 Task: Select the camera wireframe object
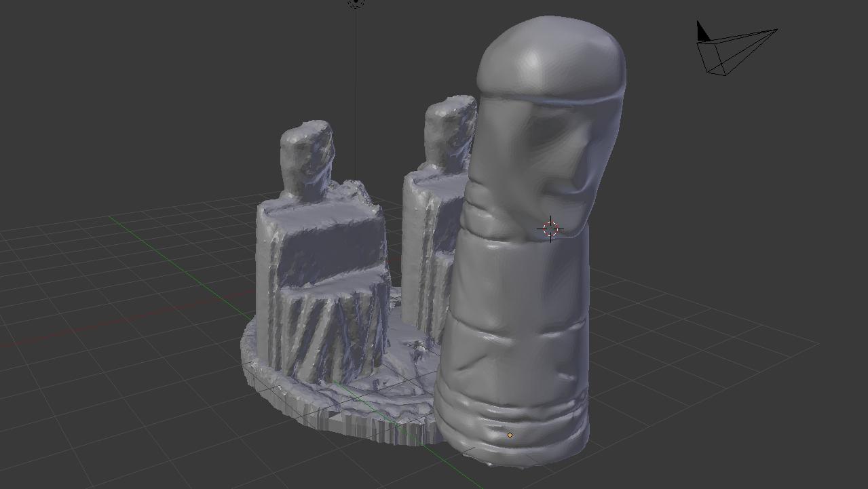click(741, 52)
